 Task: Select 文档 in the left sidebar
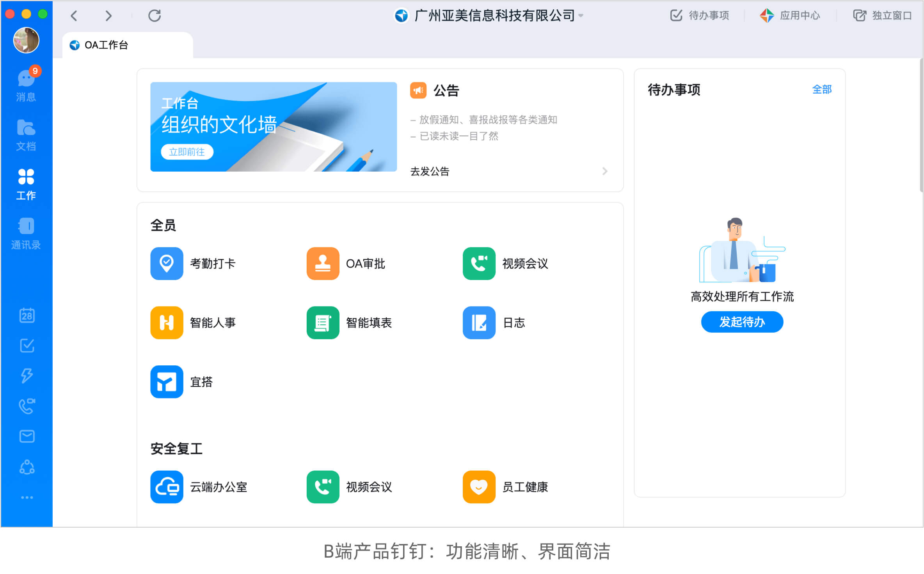point(26,135)
